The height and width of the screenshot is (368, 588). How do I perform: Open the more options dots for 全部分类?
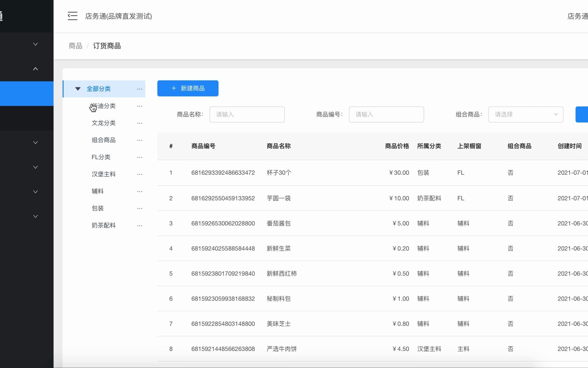[x=140, y=89]
